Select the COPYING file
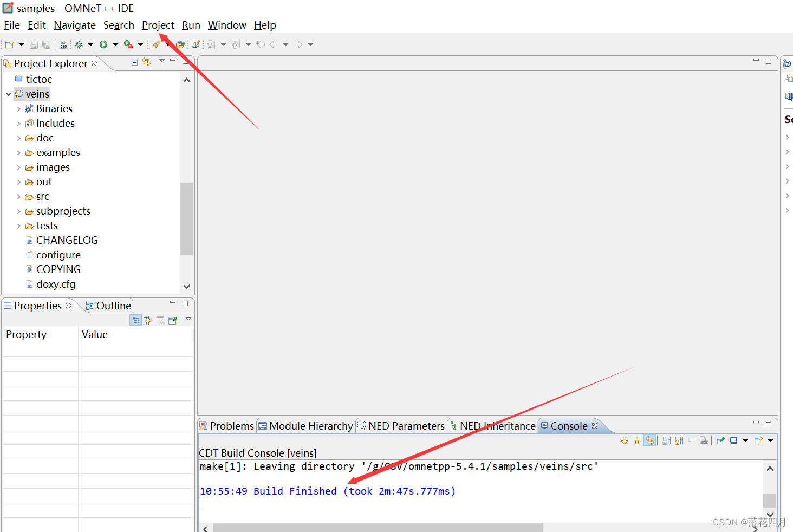 click(58, 269)
